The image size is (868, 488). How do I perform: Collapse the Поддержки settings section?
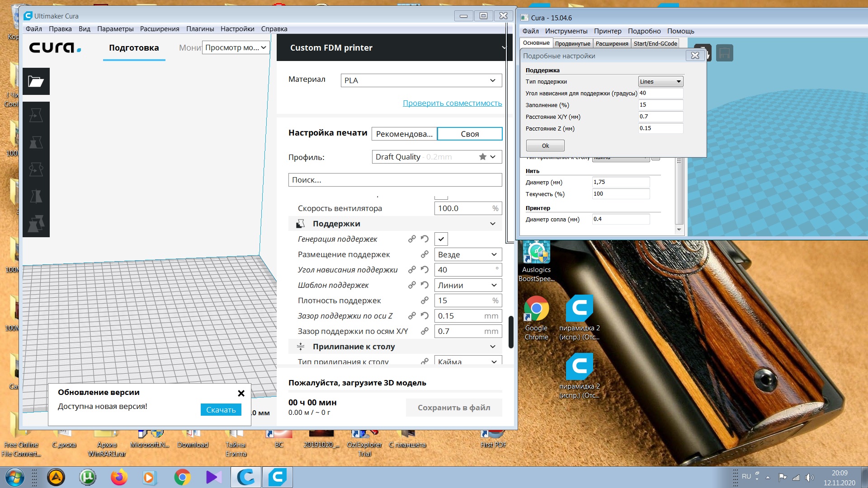click(395, 224)
